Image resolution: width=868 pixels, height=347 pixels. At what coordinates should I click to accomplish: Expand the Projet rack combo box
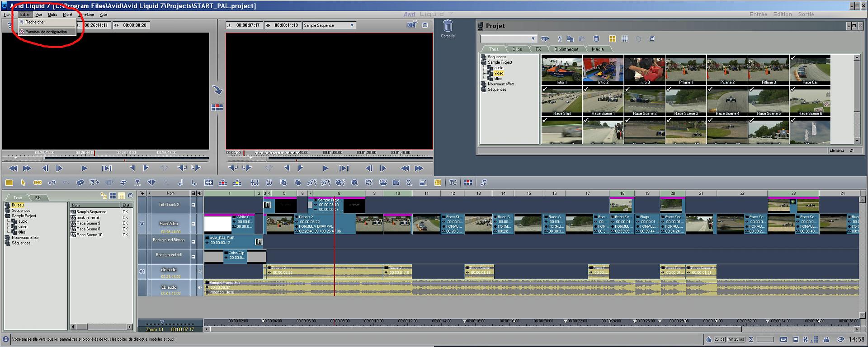coord(533,39)
